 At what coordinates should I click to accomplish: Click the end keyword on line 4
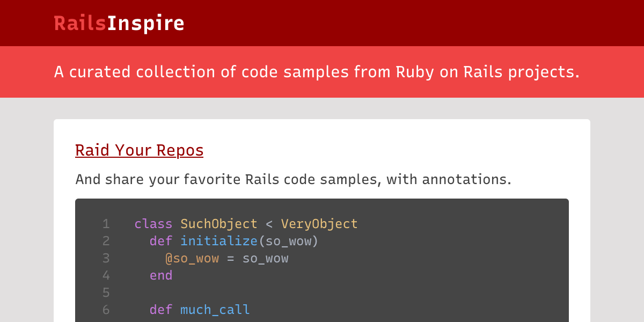pyautogui.click(x=161, y=275)
